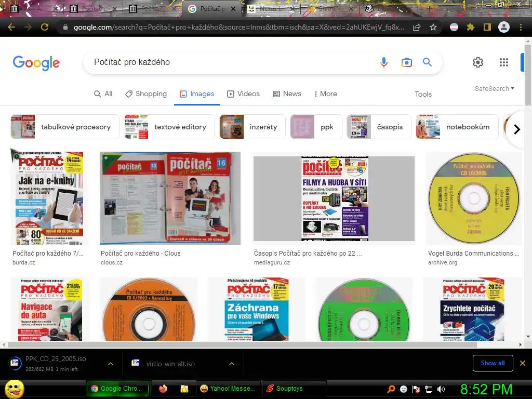This screenshot has height=399, width=532.
Task: Filter by tabulkové procesory chip
Action: point(65,127)
